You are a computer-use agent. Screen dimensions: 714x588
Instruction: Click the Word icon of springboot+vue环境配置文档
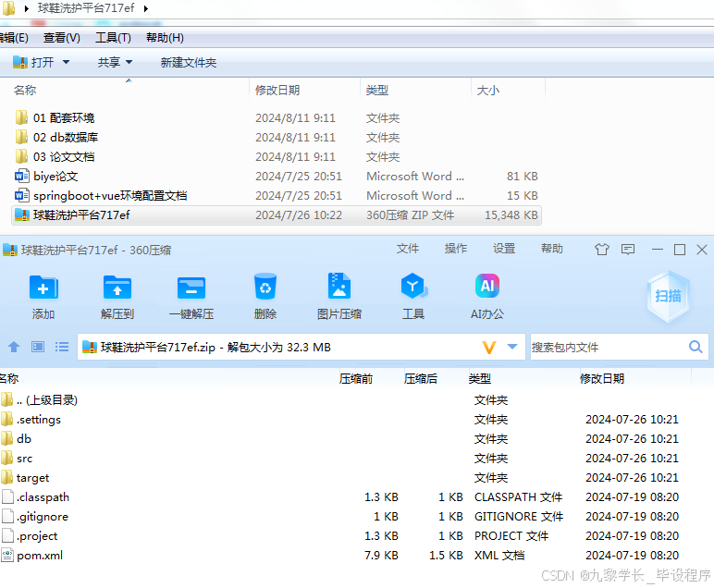click(x=22, y=196)
